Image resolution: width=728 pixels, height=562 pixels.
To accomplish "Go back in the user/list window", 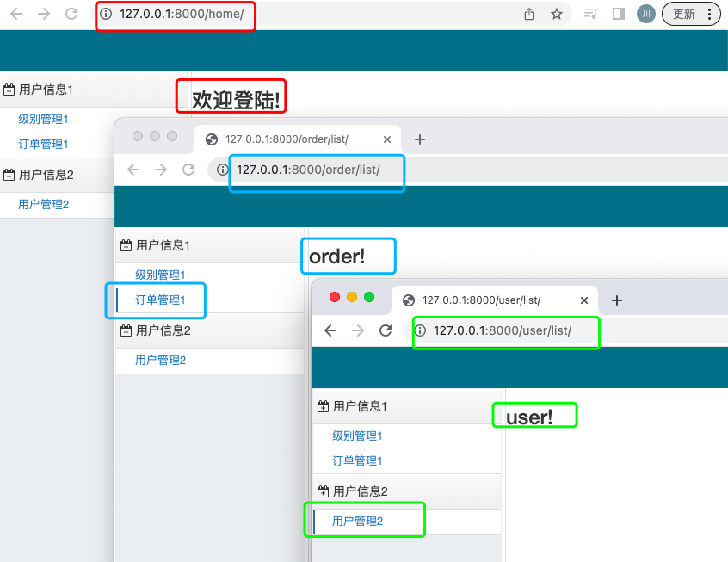I will (x=330, y=330).
